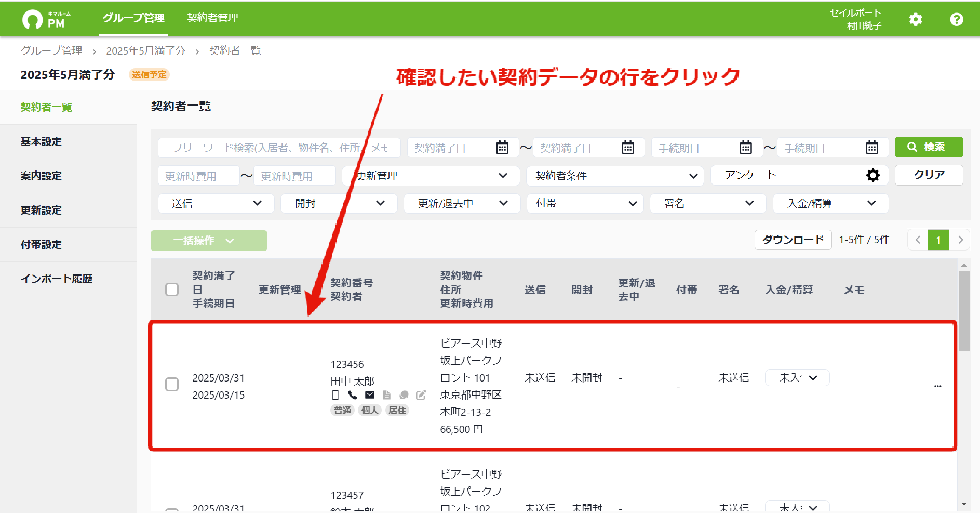Image resolution: width=980 pixels, height=513 pixels.
Task: Select 更新設定 in sidebar
Action: tap(69, 211)
